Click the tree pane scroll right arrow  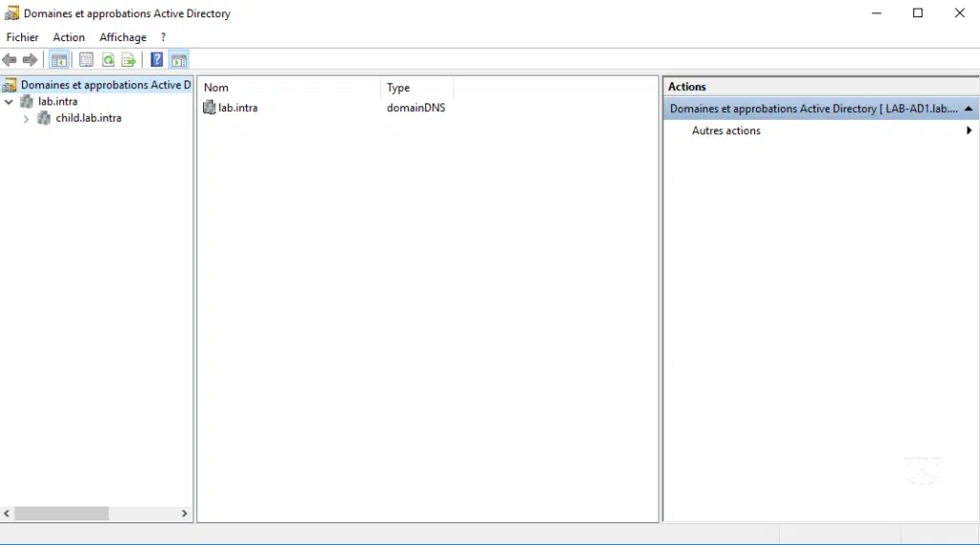click(x=185, y=513)
